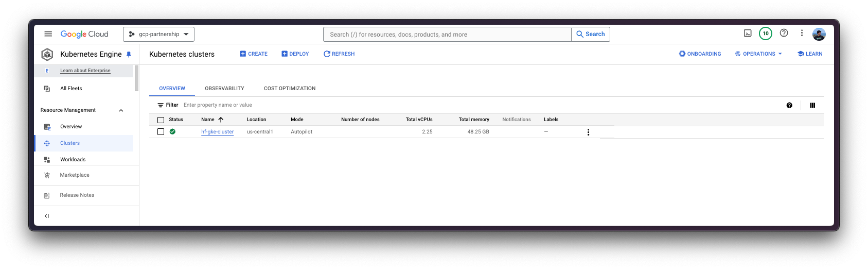The width and height of the screenshot is (868, 269).
Task: Click the Search button
Action: 591,34
